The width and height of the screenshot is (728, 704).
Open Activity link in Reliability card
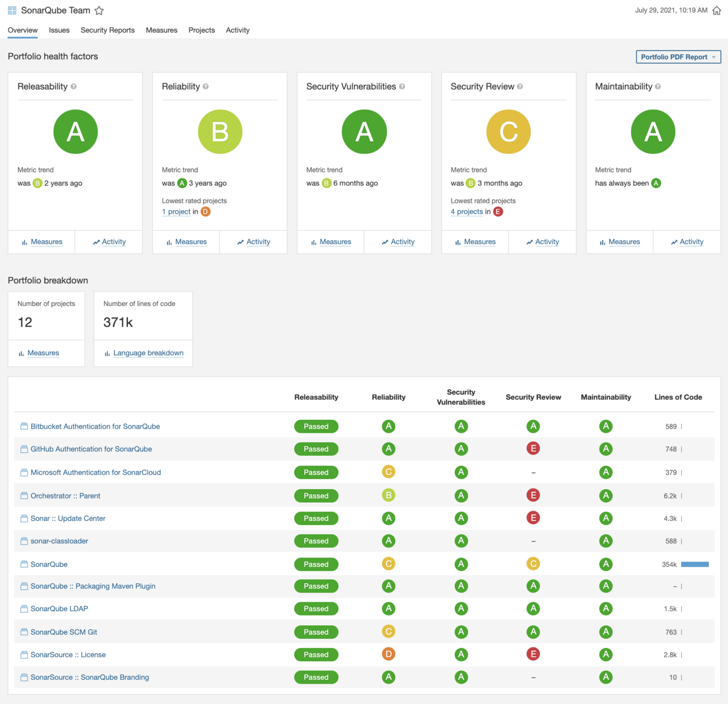pyautogui.click(x=258, y=242)
